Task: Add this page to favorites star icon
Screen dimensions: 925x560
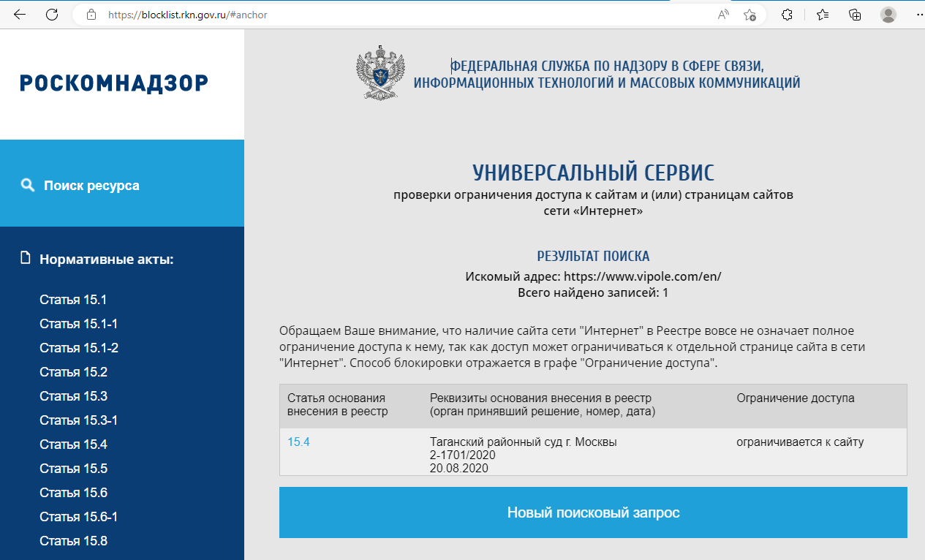Action: 750,14
